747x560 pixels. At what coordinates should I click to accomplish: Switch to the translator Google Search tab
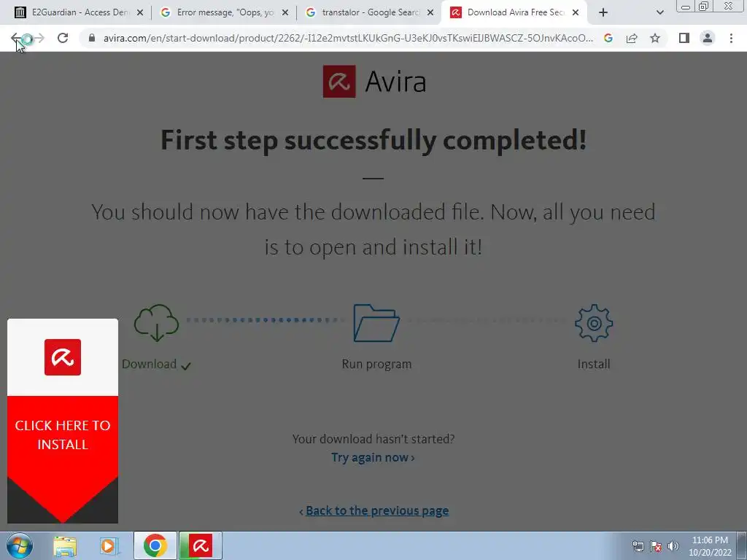coord(369,13)
